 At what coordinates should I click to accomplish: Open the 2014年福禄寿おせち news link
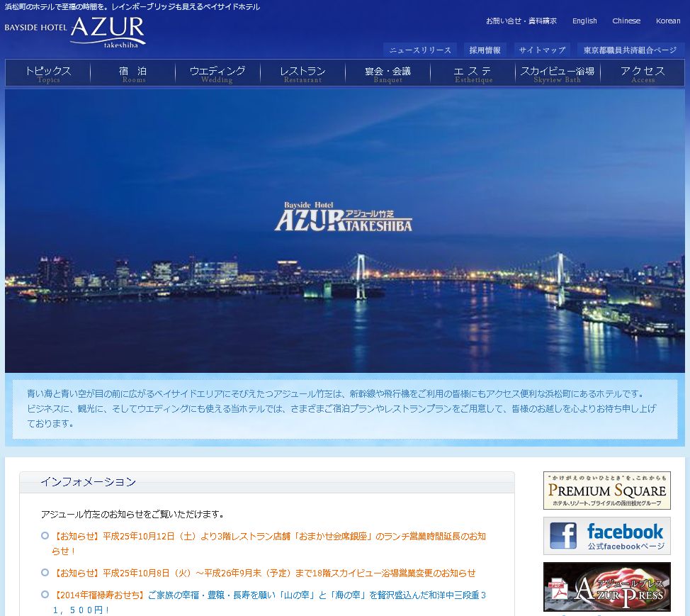point(269,602)
